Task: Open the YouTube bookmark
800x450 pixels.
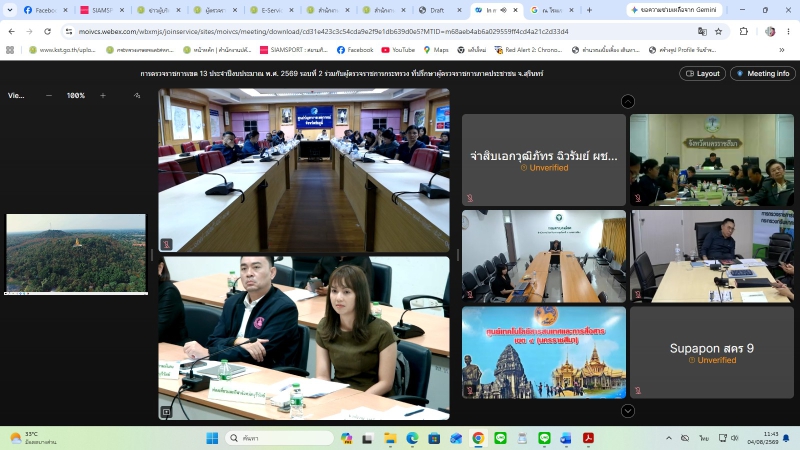Action: tap(398, 49)
